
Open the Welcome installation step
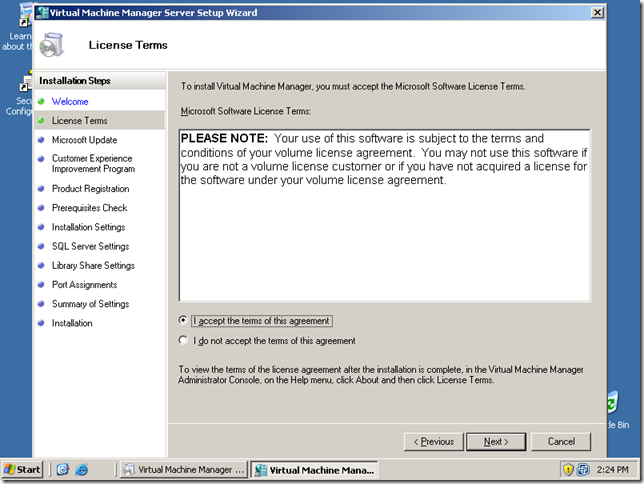click(70, 101)
